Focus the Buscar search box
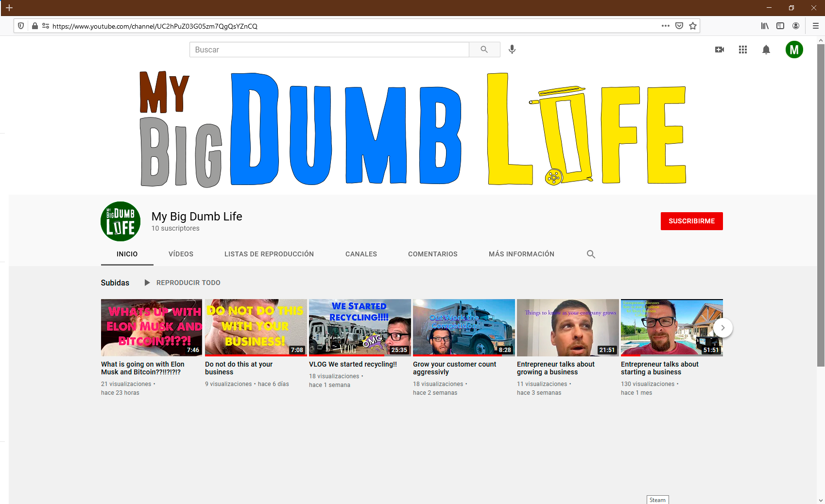 (x=329, y=50)
